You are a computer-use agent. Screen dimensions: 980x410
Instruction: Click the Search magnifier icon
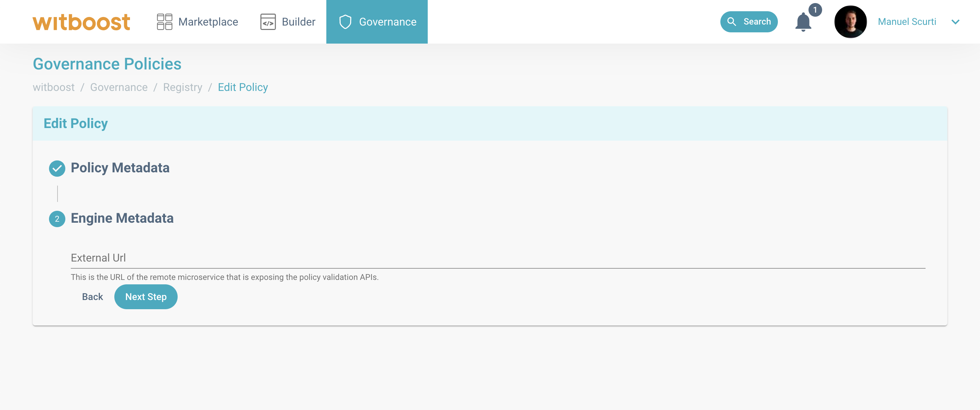pos(731,22)
